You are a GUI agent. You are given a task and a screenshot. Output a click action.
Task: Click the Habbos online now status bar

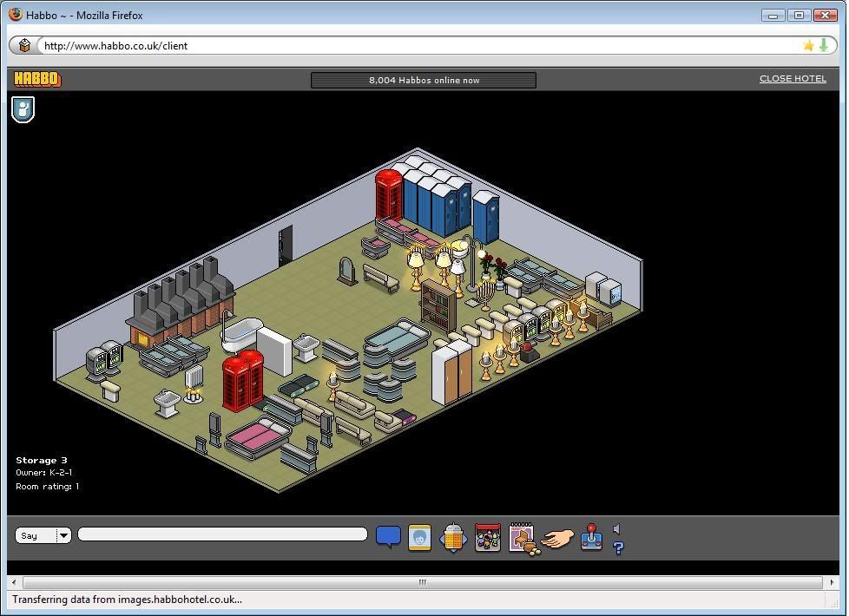424,80
